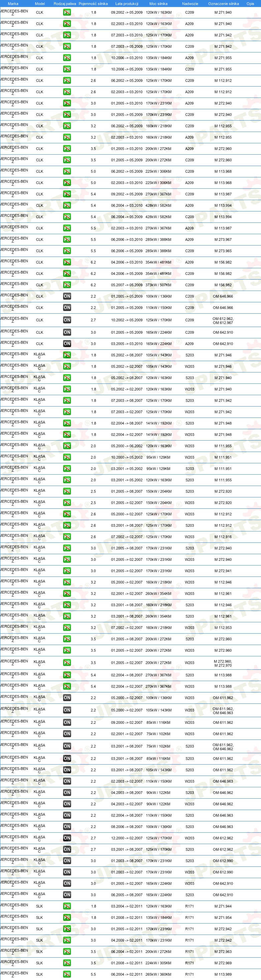Click diesel ON icon in Klasa C 85kW W203 row
This screenshot has width=261, height=980.
67,722
